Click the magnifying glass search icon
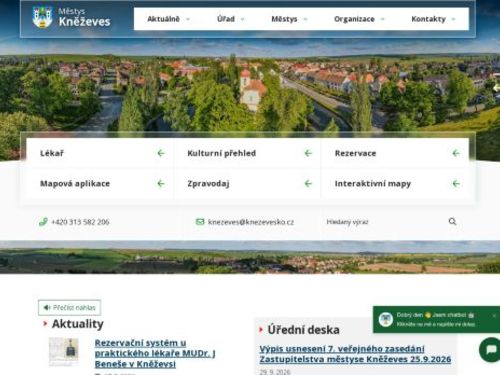The image size is (500, 375). (x=452, y=222)
